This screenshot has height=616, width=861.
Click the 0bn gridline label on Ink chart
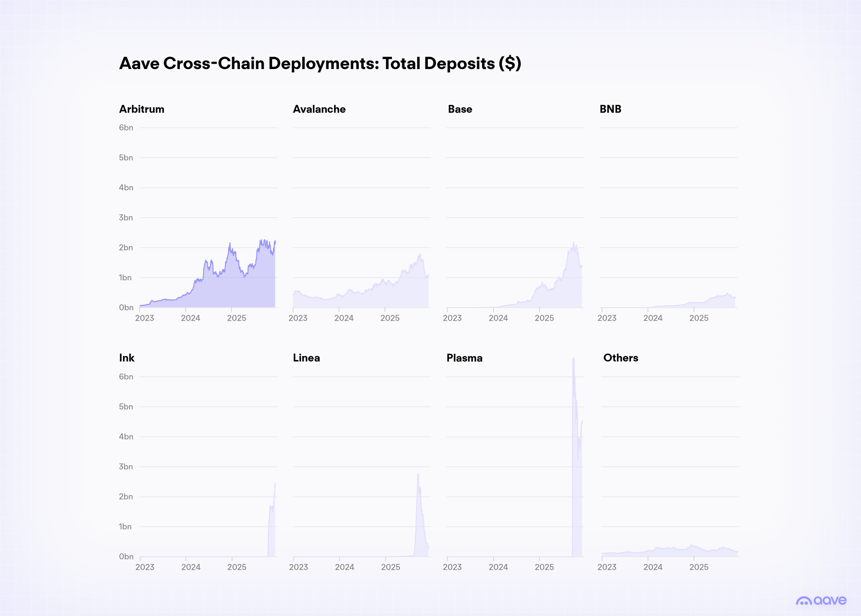coord(126,556)
